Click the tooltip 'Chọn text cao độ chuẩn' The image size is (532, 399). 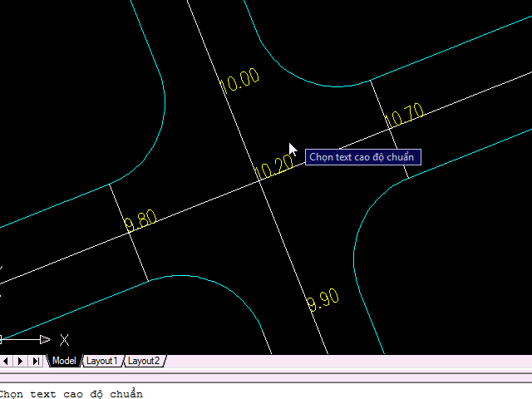tap(362, 157)
